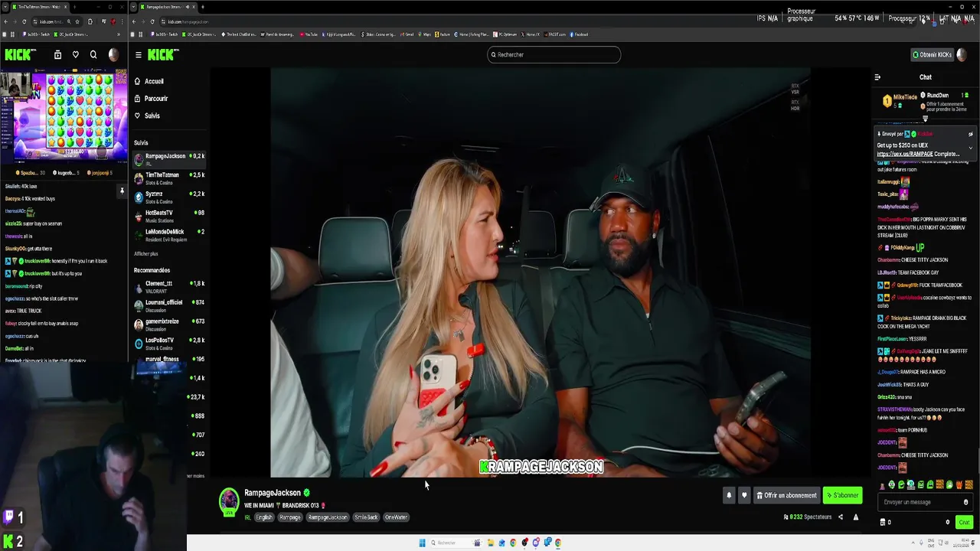Click the Rechercher search field
The width and height of the screenshot is (980, 551).
[554, 54]
